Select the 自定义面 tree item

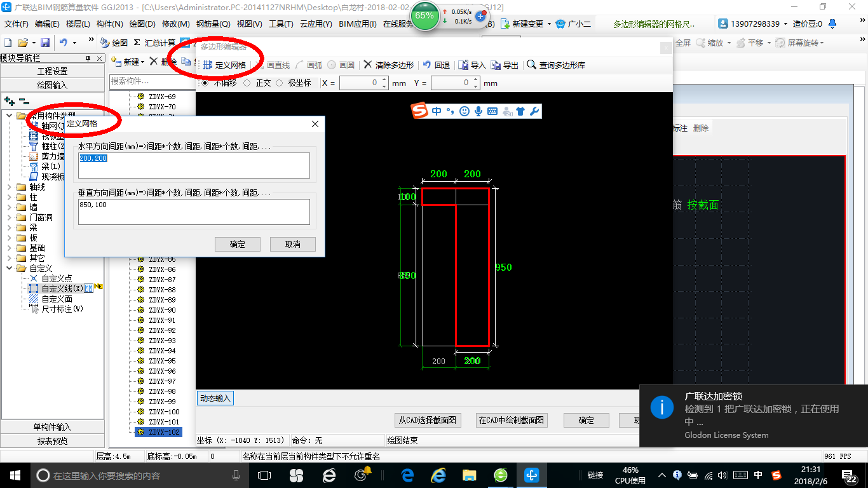pyautogui.click(x=57, y=299)
